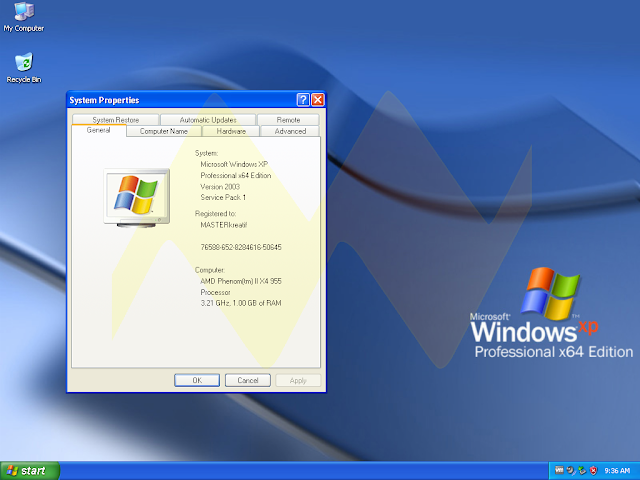This screenshot has width=640, height=480.
Task: Open the Hardware tab
Action: pyautogui.click(x=231, y=131)
